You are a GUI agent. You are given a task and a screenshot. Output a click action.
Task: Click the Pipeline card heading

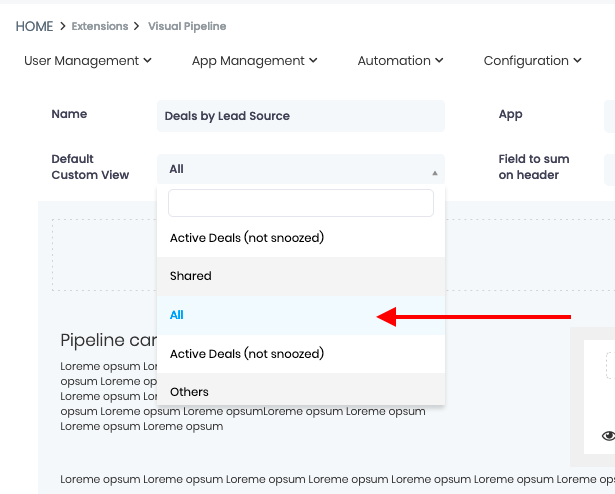[109, 340]
